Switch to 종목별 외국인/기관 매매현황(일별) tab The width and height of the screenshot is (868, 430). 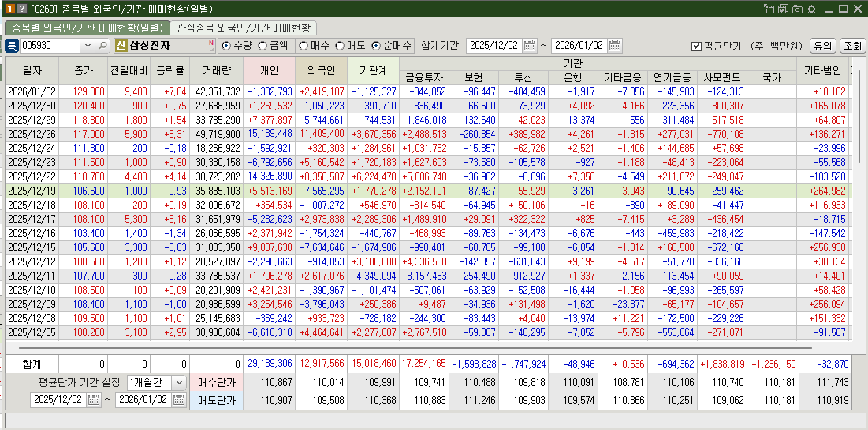[87, 28]
